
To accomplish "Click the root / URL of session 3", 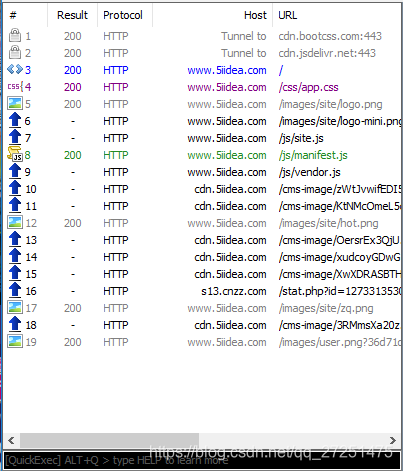I will coord(281,70).
